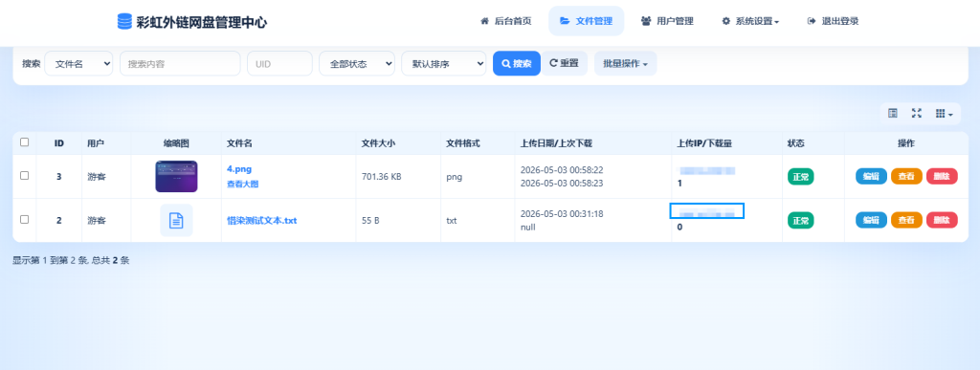Viewport: 980px width, 370px height.
Task: Open the 文件名 search type dropdown
Action: pyautogui.click(x=78, y=64)
